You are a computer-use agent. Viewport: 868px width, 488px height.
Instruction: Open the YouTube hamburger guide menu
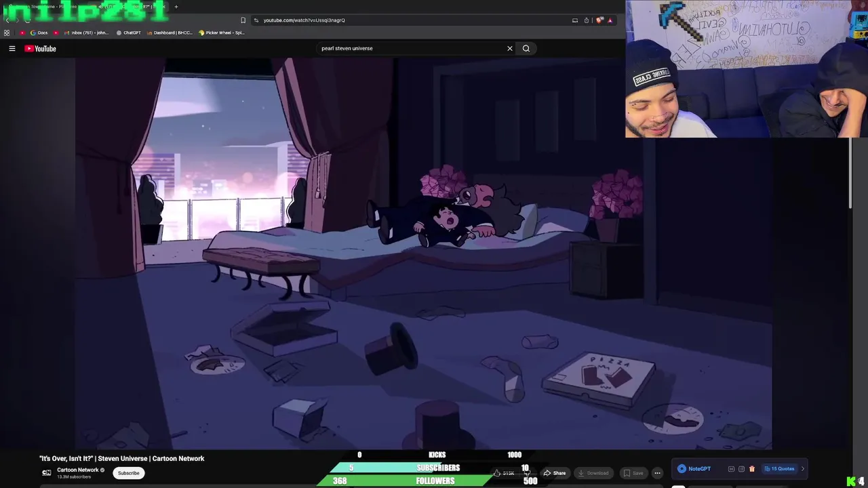[x=12, y=48]
